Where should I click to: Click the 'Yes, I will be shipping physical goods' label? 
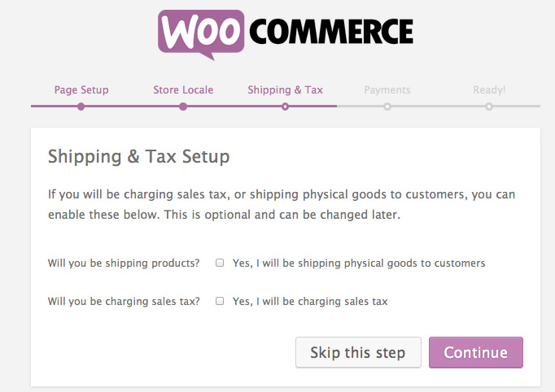pos(359,263)
